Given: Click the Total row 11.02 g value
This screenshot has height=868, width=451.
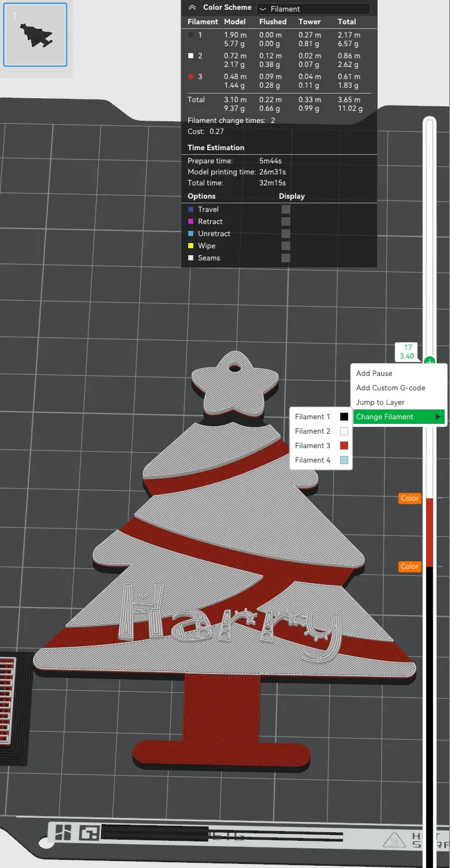Looking at the screenshot, I should (x=351, y=109).
